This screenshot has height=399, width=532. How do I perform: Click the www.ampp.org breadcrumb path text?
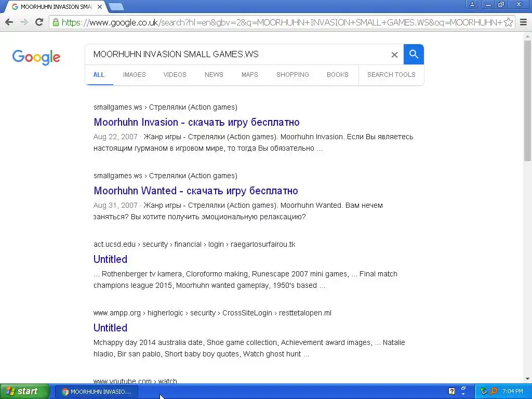212,313
